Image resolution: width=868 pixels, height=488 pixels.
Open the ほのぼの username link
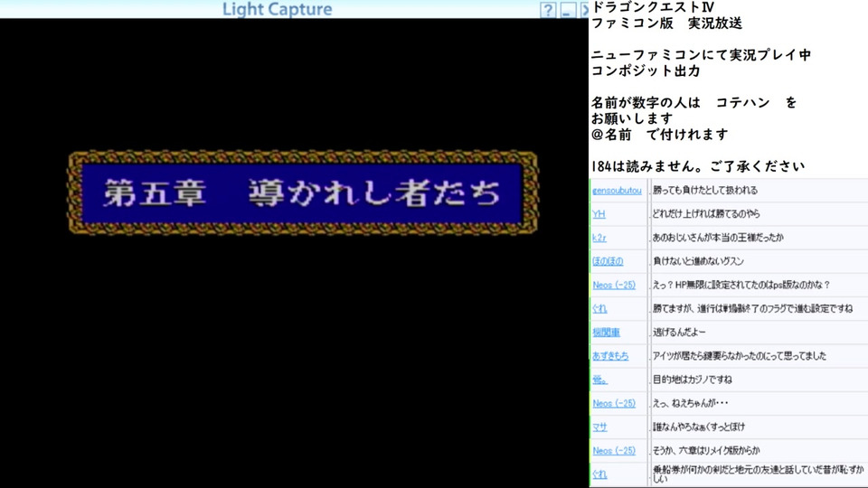point(608,261)
